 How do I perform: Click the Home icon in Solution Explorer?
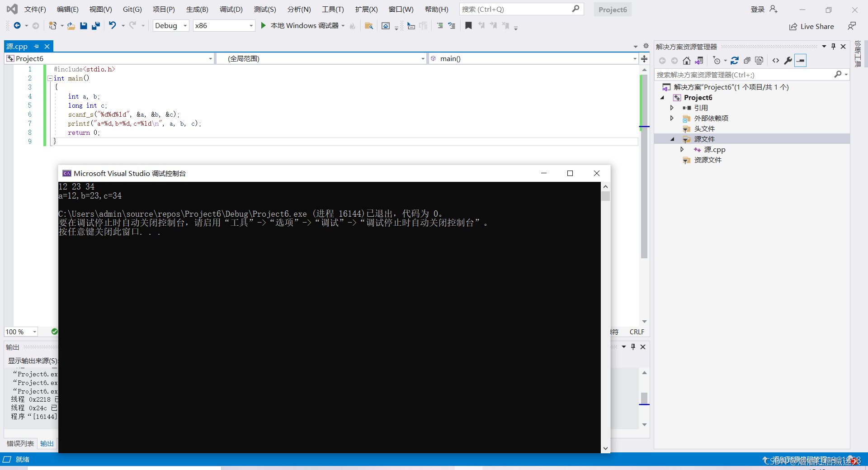click(687, 61)
